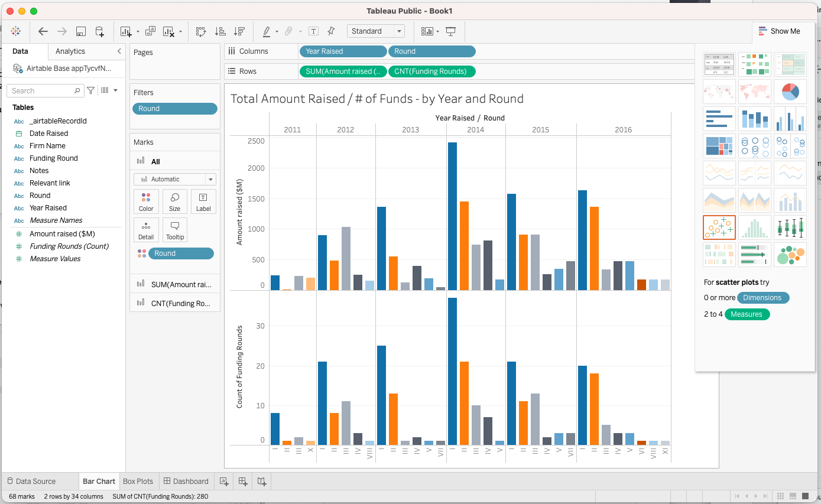This screenshot has width=821, height=504.
Task: Toggle Presentation Mode screen icon
Action: 451,31
